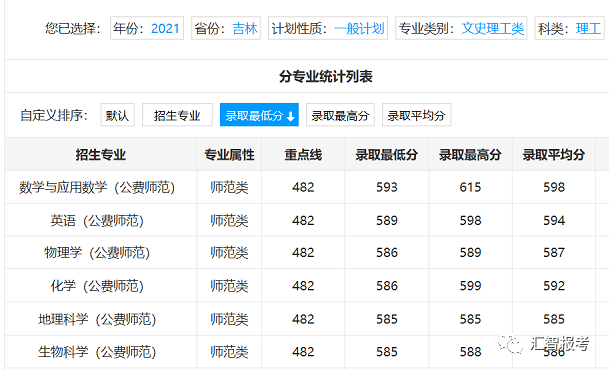
Task: Open the 省份 吉林 filter
Action: 226,28
